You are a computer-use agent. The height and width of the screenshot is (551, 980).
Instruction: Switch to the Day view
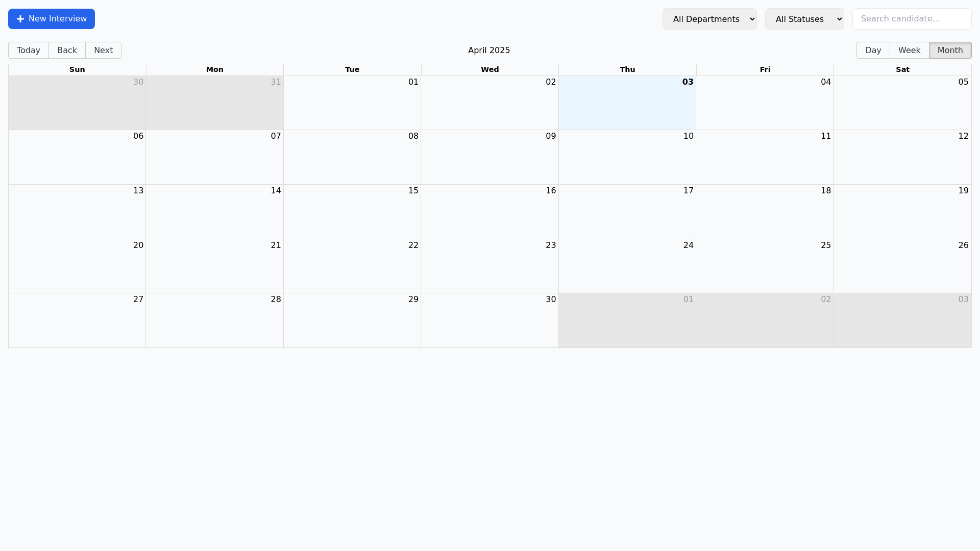873,50
